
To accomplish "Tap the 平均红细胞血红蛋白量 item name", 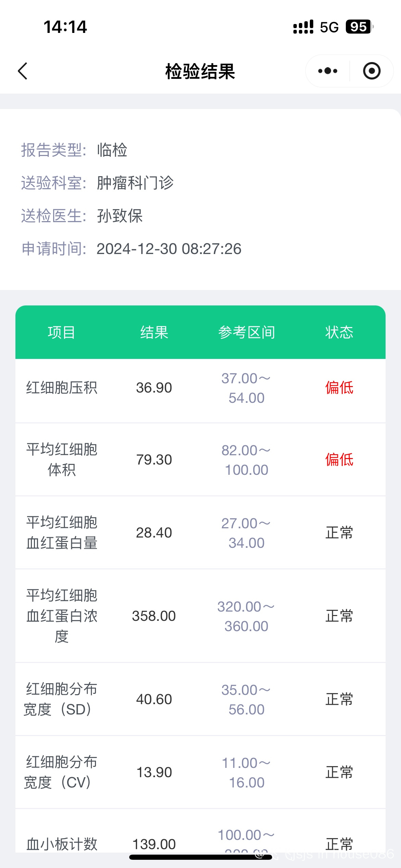I will point(62,532).
